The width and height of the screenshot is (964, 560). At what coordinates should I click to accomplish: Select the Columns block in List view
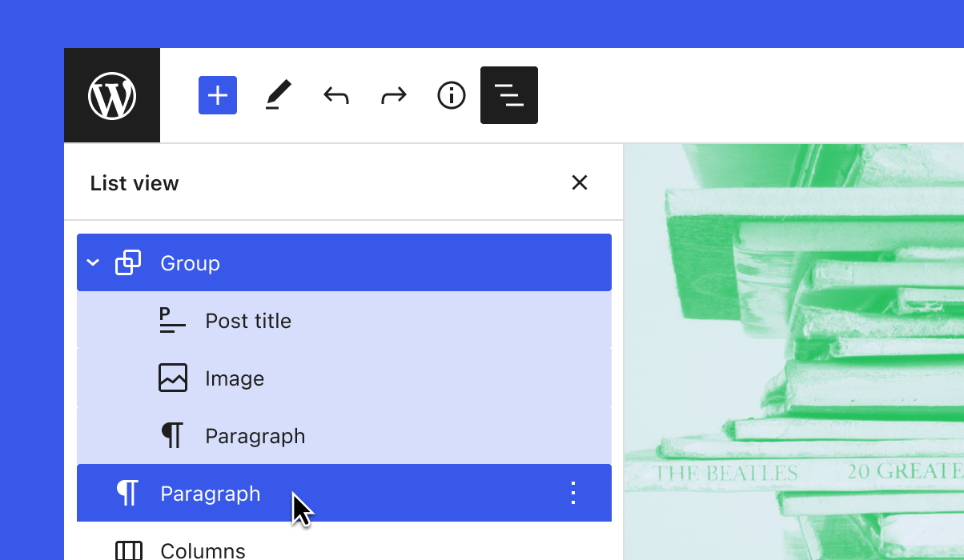(203, 550)
